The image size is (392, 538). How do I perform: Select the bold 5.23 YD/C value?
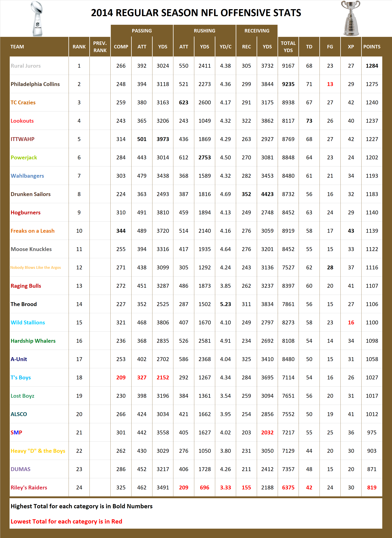pyautogui.click(x=225, y=304)
